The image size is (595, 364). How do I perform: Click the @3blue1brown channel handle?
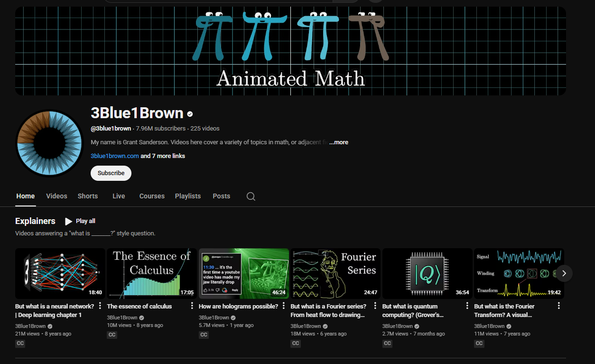[111, 129]
